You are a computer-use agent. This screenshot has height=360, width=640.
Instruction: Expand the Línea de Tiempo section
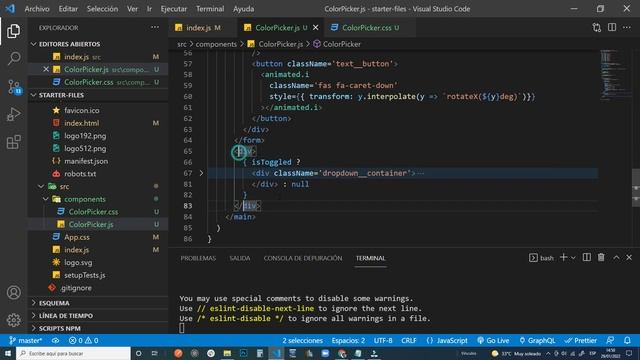(x=98, y=316)
